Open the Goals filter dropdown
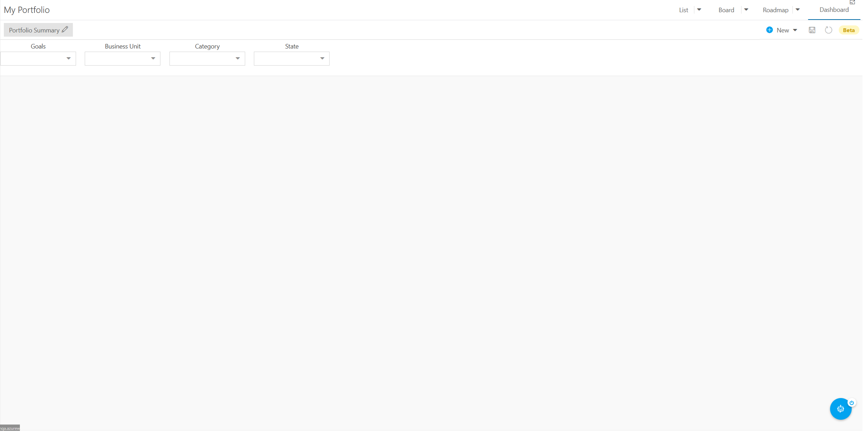 point(38,59)
